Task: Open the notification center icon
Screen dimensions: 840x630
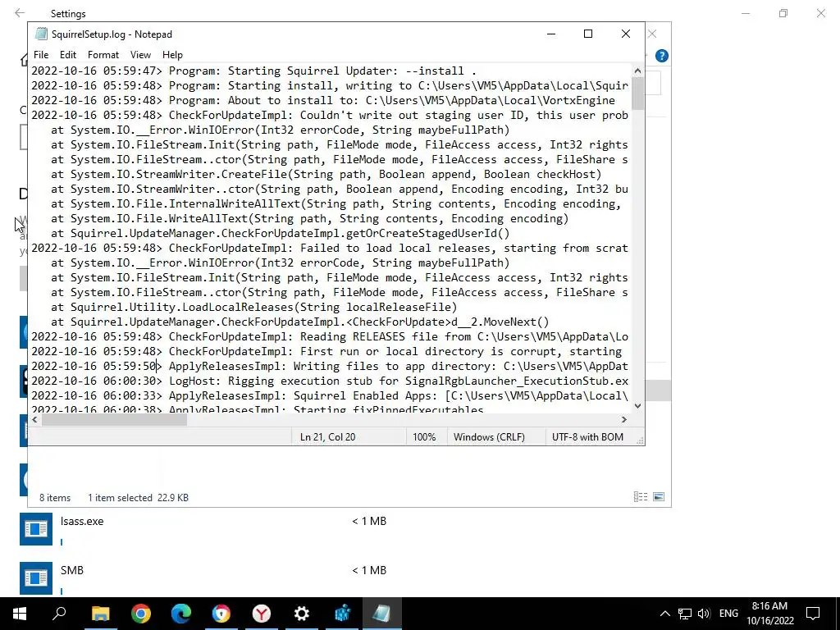Action: tap(813, 614)
